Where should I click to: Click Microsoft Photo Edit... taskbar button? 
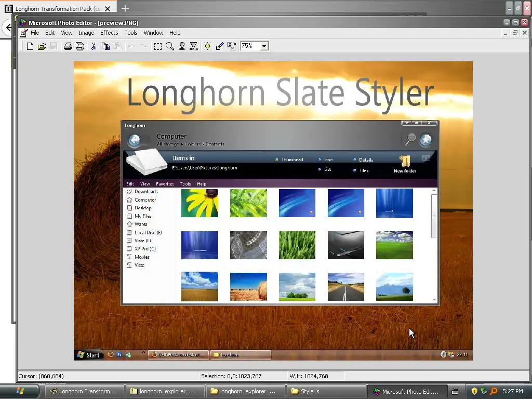[x=406, y=391]
